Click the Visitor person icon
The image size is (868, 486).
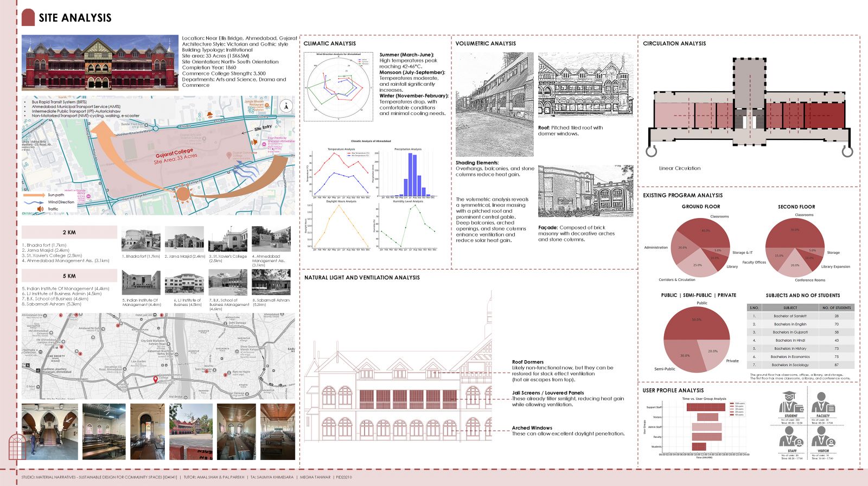(823, 437)
